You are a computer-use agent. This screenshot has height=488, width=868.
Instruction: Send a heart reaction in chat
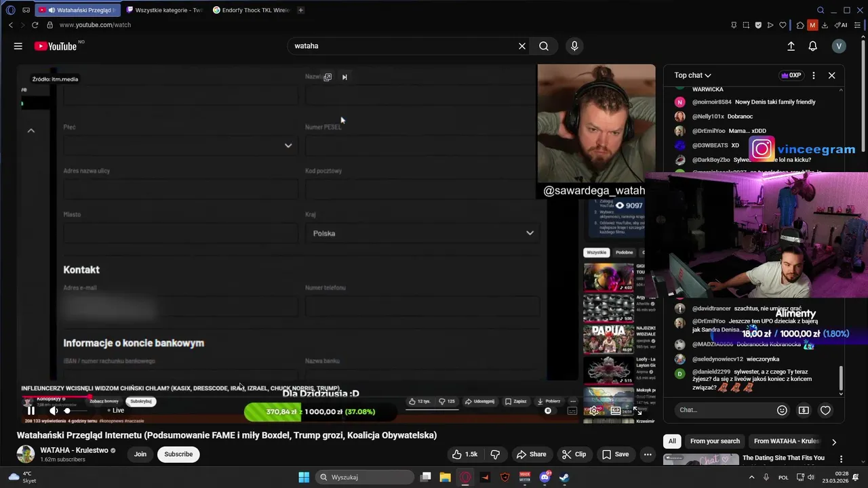point(825,410)
